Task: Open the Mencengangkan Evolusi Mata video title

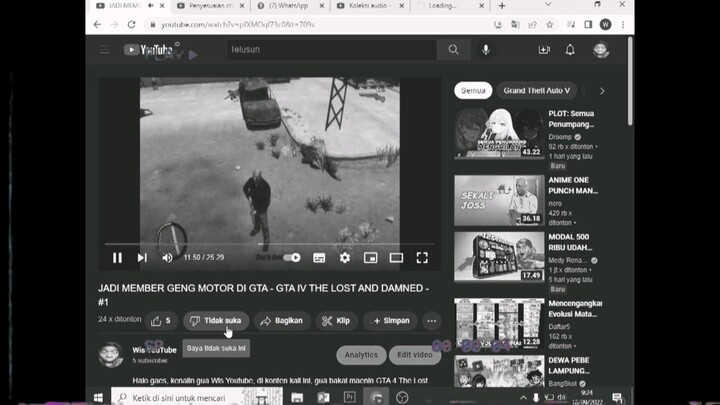Action: (575, 309)
